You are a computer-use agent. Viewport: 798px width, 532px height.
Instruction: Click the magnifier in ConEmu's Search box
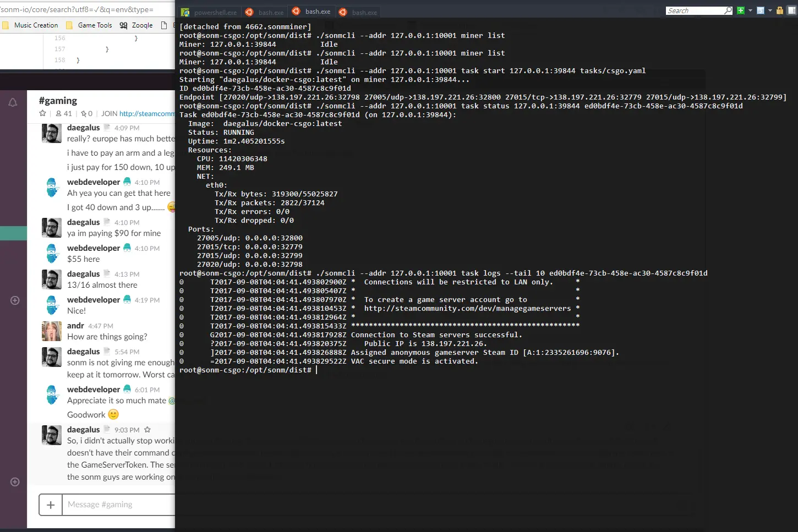click(x=728, y=10)
